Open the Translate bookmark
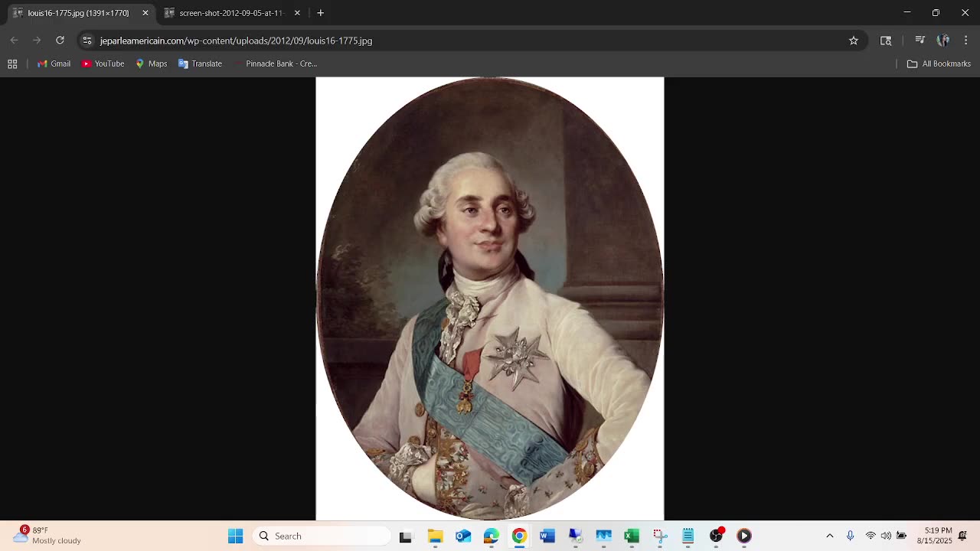 tap(200, 64)
